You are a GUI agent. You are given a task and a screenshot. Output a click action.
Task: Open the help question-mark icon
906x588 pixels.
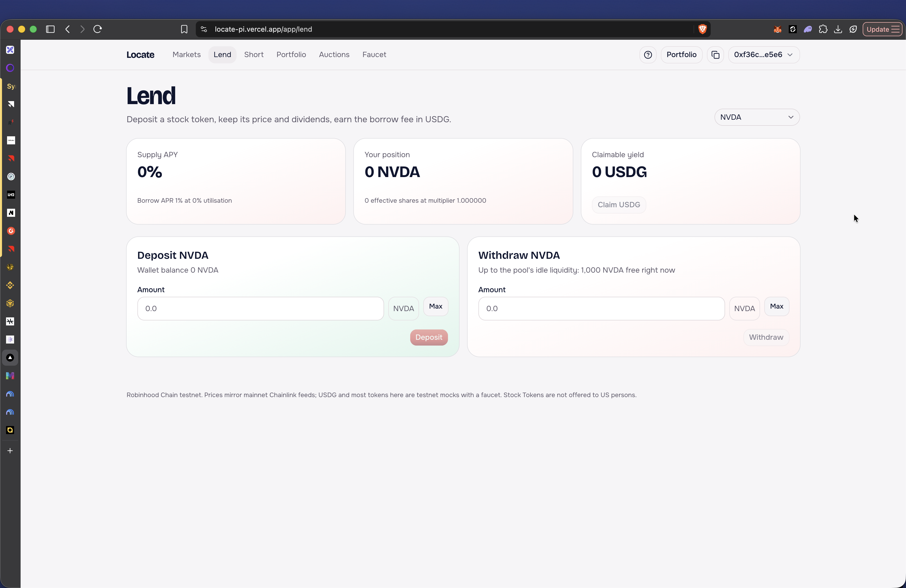coord(648,55)
